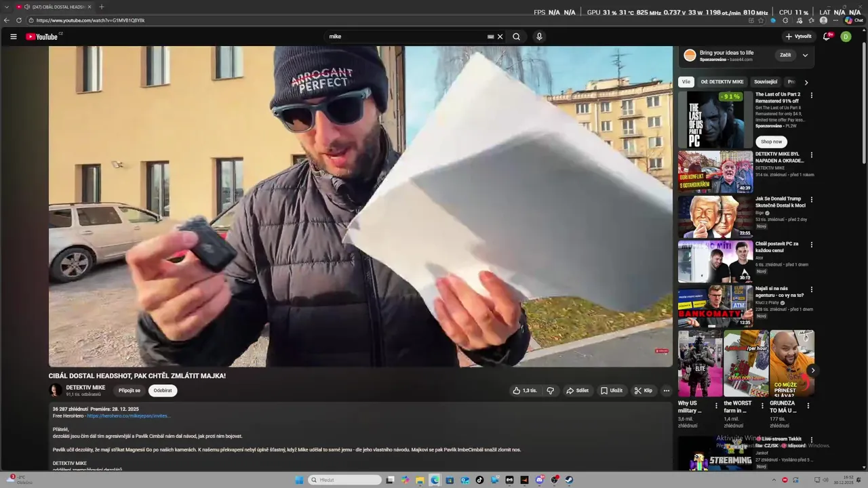Open the Windows Start button

point(299,480)
